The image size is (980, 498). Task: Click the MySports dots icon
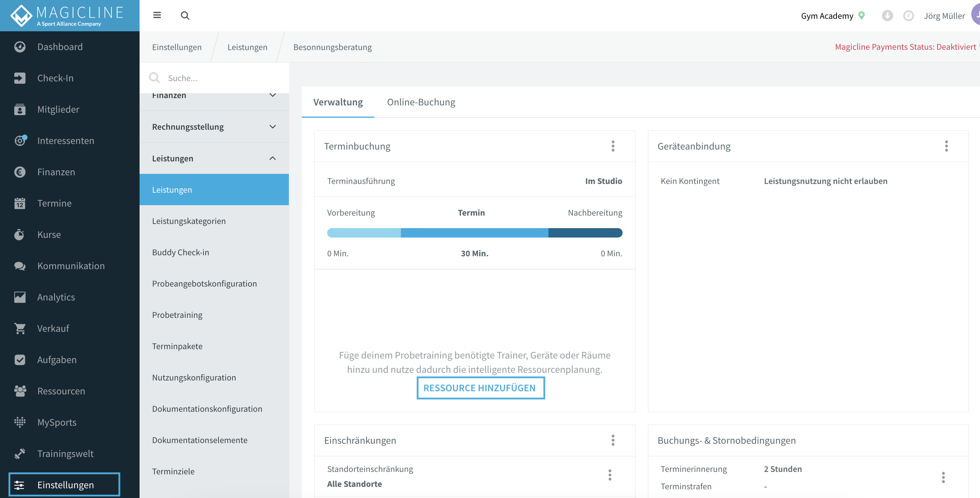(20, 422)
